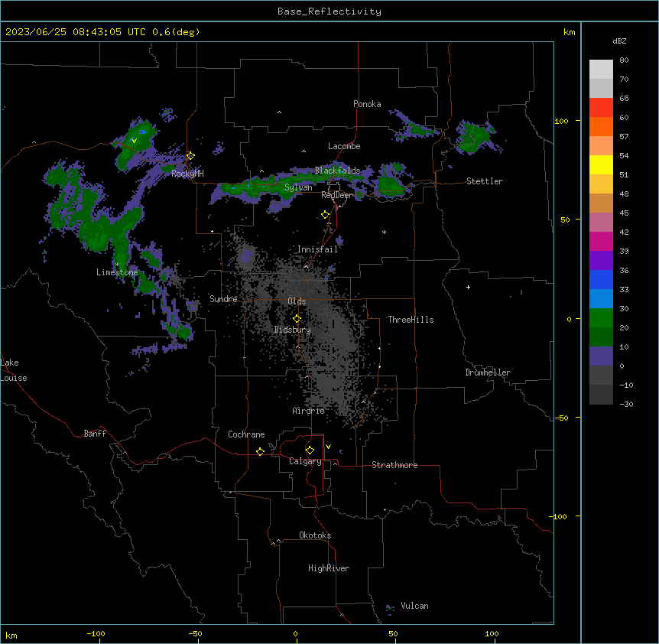Select the km unit label at bottom left
The width and height of the screenshot is (659, 644).
click(11, 635)
